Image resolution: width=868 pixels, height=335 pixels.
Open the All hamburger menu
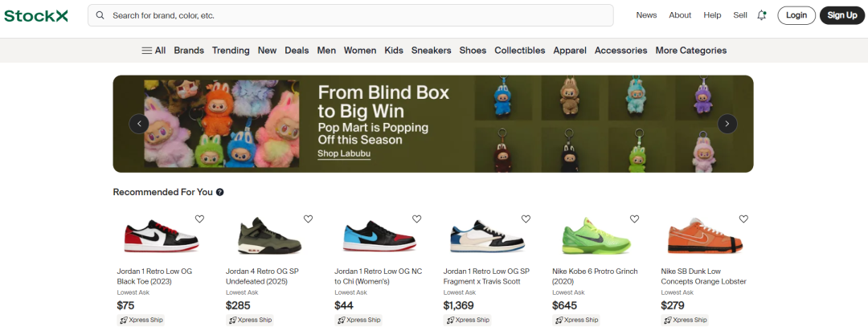click(154, 51)
